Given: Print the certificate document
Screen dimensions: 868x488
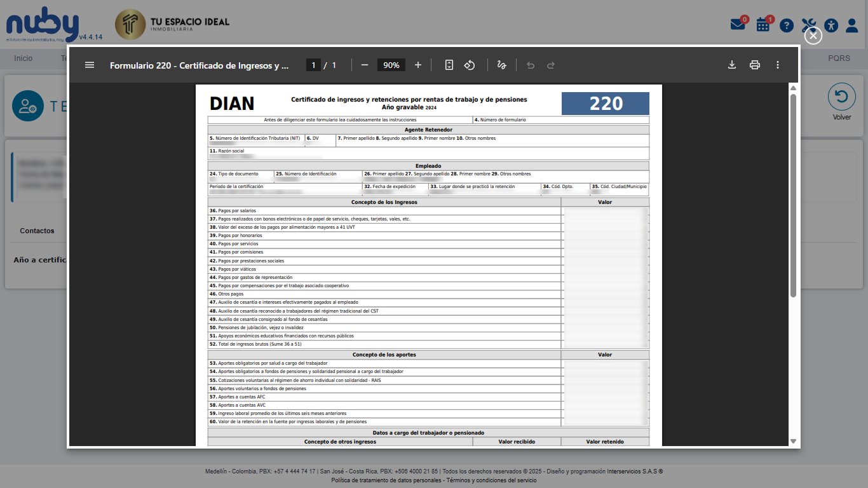Looking at the screenshot, I should click(x=755, y=65).
